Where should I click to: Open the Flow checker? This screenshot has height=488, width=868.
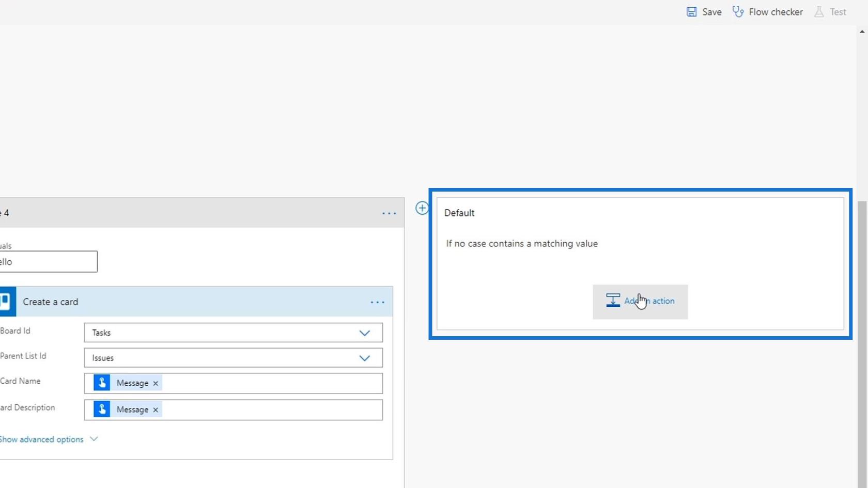pos(767,12)
